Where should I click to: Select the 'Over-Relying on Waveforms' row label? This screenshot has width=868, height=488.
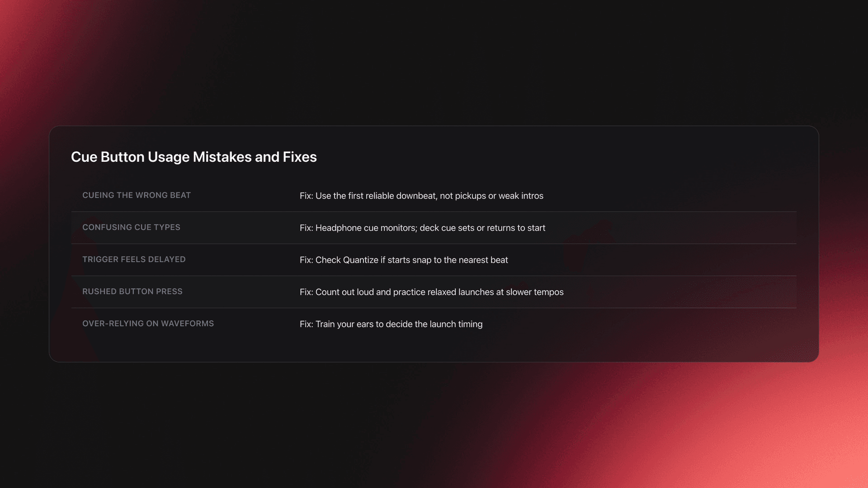point(148,324)
